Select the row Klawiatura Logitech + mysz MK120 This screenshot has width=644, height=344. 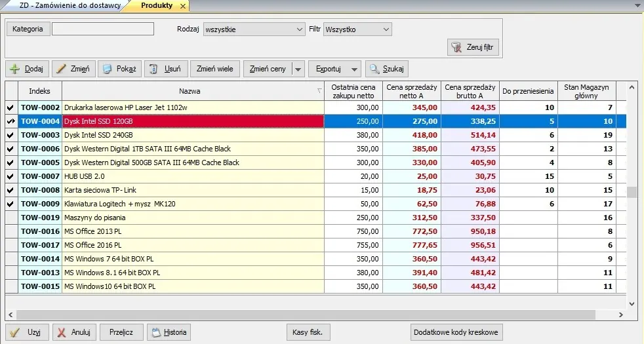pyautogui.click(x=315, y=204)
